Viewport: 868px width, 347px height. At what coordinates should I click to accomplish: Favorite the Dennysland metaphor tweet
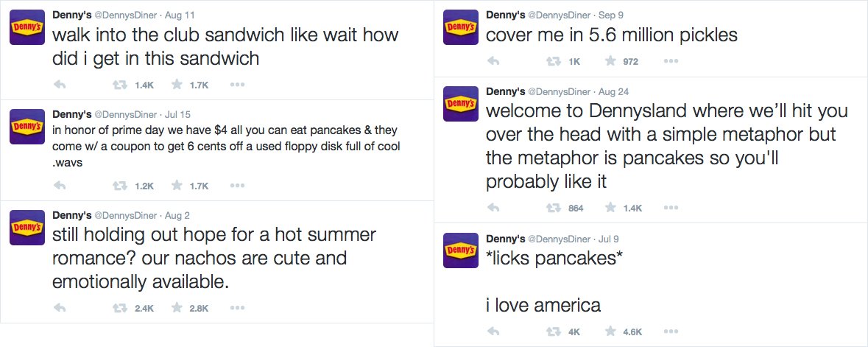[610, 208]
